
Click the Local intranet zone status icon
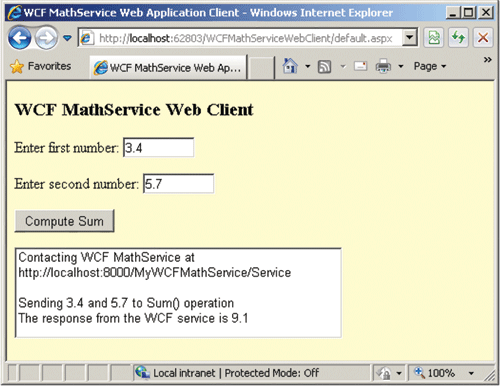click(x=142, y=372)
